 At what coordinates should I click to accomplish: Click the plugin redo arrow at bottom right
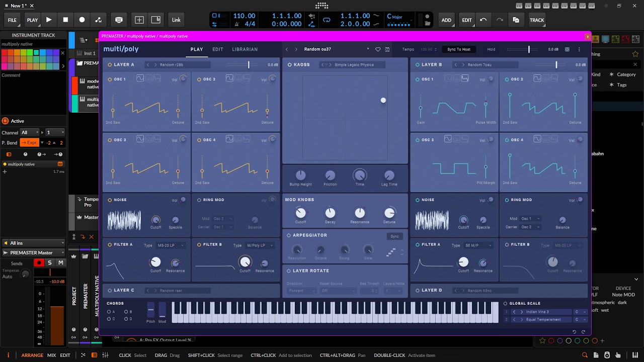pos(583,332)
